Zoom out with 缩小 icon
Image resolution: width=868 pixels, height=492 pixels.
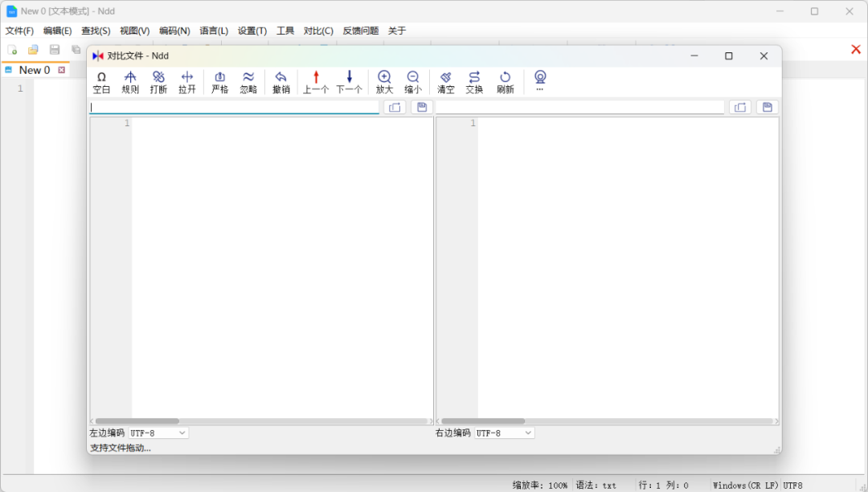413,82
